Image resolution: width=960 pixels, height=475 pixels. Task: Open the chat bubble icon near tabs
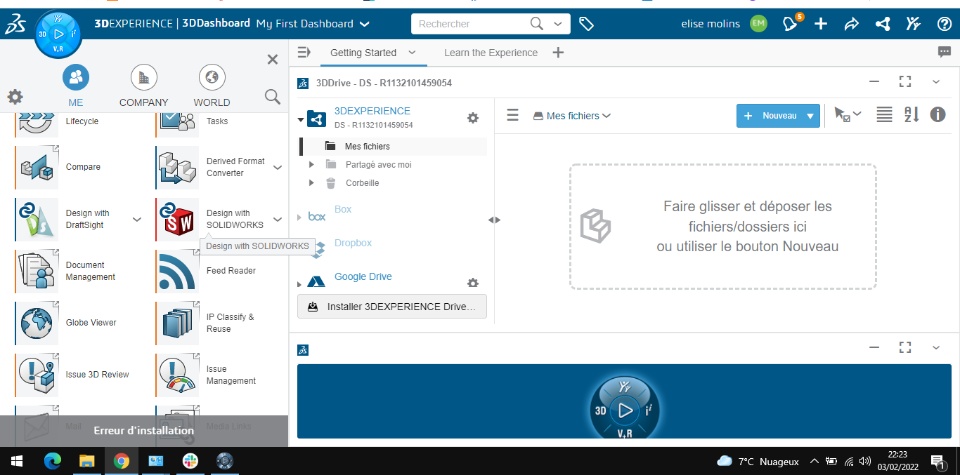point(944,52)
